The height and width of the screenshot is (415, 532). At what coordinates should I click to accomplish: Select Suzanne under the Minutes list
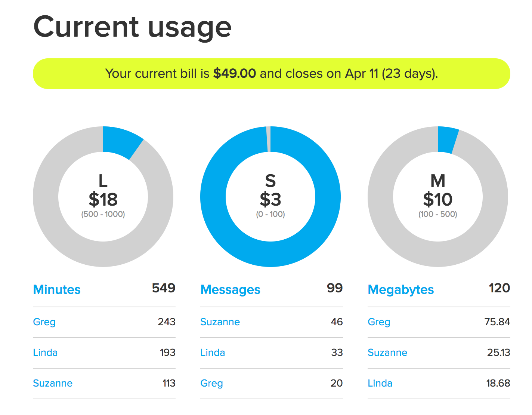click(53, 383)
